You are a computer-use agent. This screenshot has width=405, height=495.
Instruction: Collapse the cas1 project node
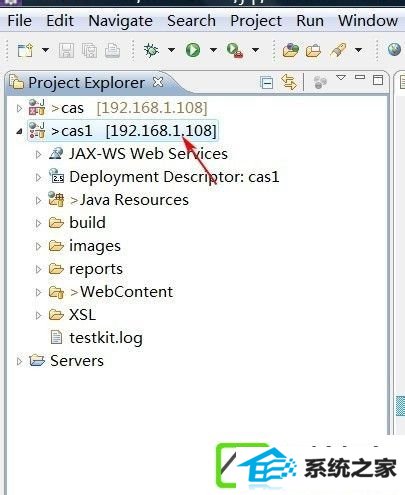click(19, 132)
